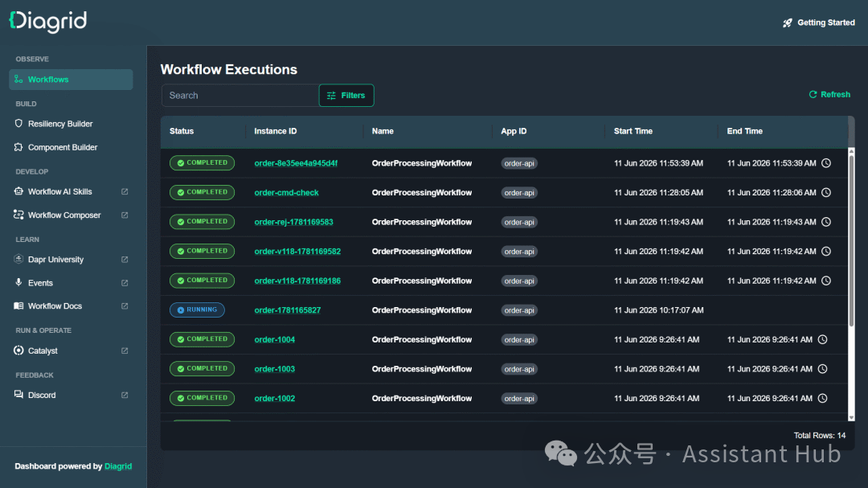Click external link icon beside Dapr University
868x488 pixels.
point(125,259)
